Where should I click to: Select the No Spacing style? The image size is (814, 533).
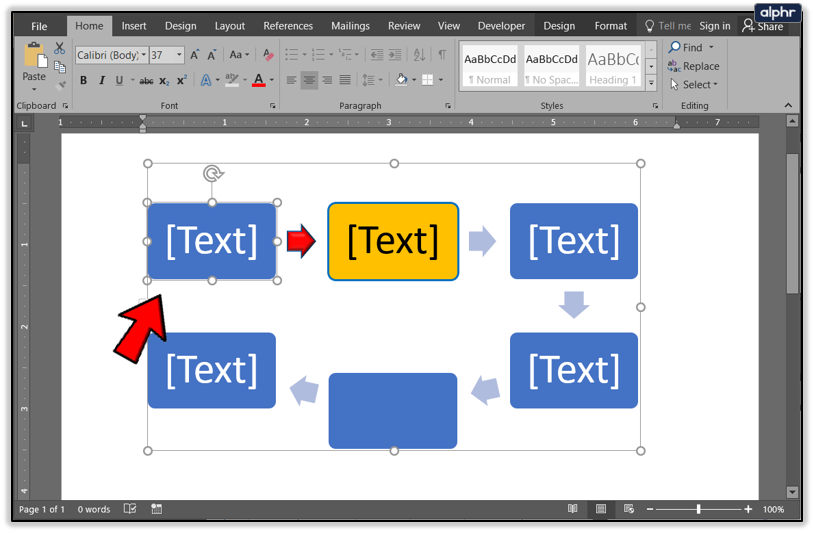551,66
